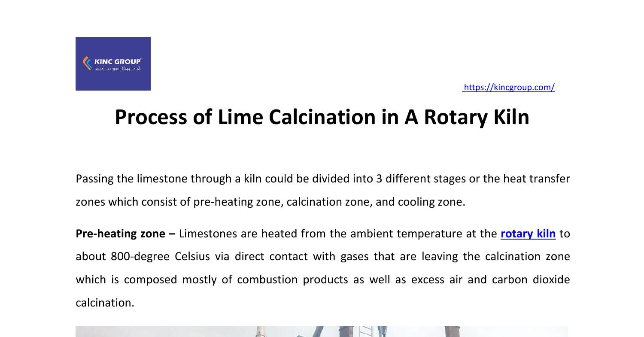Click the word calcination ending the paragraph
The height and width of the screenshot is (337, 644).
[x=104, y=303]
